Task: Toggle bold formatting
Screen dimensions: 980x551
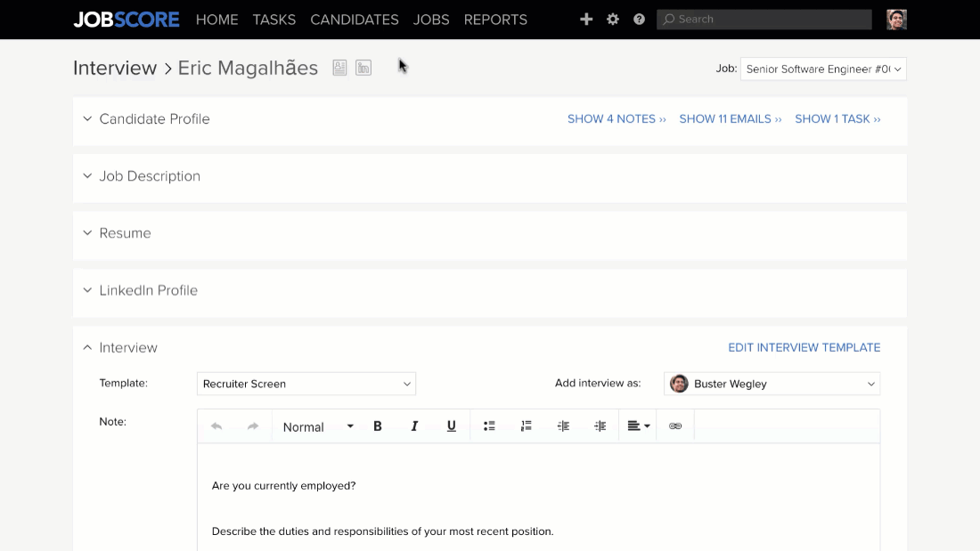Action: pyautogui.click(x=378, y=426)
